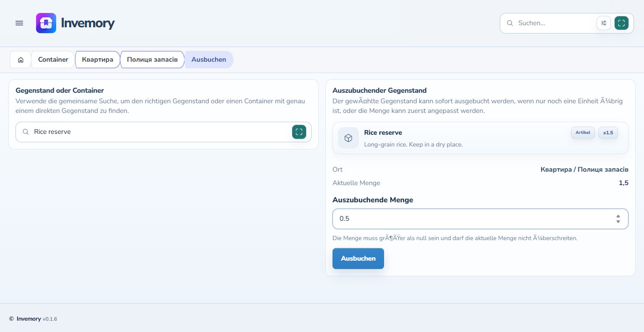
Task: Decrease the quantity with down arrow
Action: click(618, 222)
